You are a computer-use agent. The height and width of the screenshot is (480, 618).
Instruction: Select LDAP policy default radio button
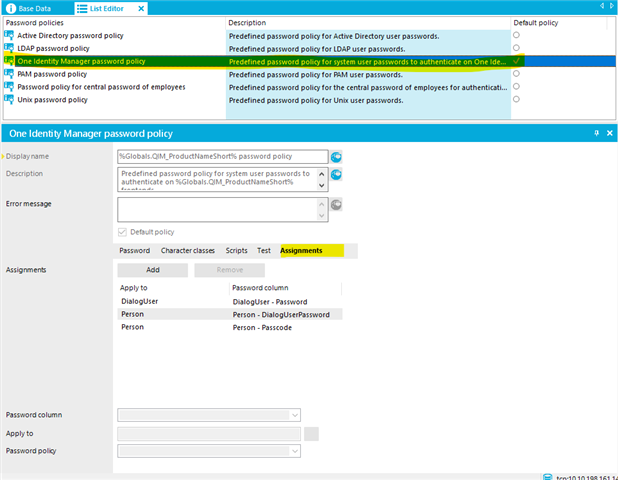click(x=516, y=48)
